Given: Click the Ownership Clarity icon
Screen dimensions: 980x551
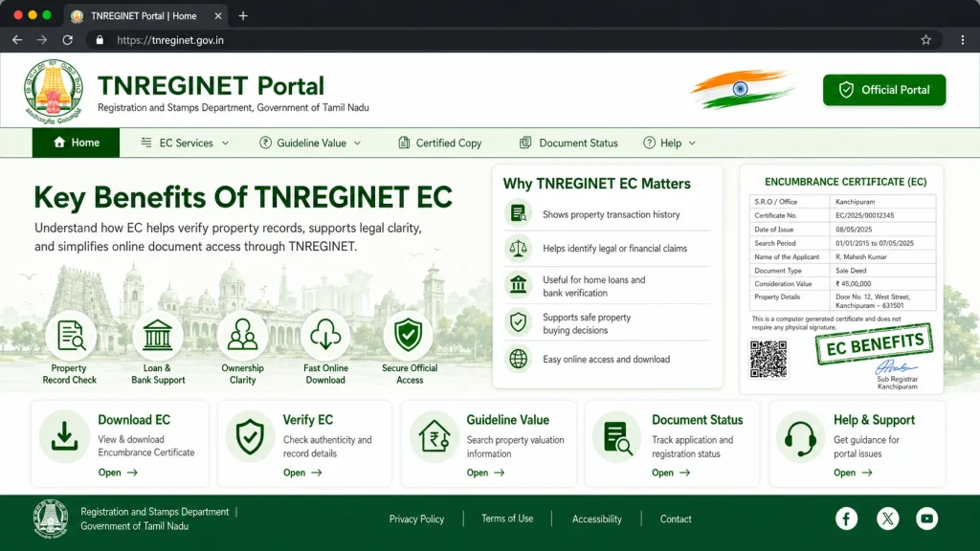Looking at the screenshot, I should (242, 336).
